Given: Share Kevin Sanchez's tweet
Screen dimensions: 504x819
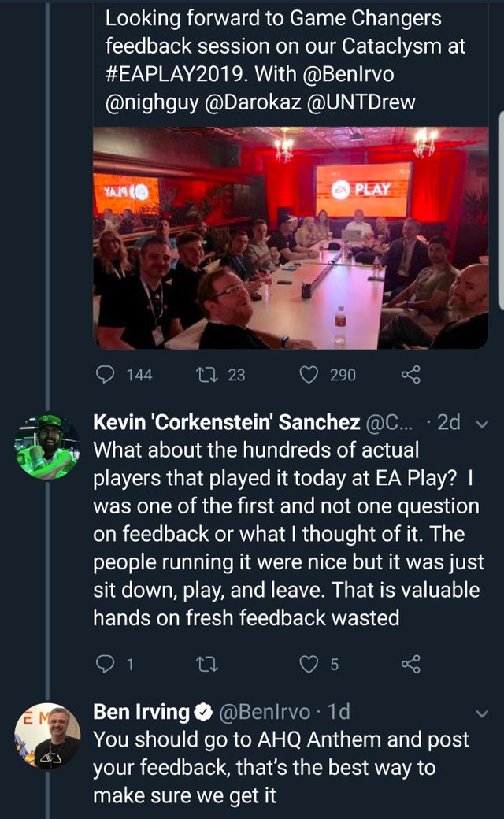Looking at the screenshot, I should coord(410,665).
